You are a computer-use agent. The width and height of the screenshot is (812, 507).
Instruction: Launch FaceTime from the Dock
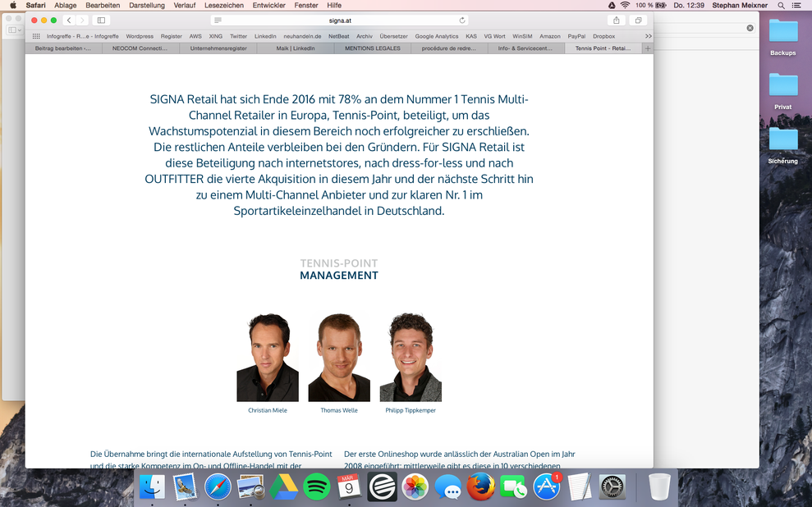[x=514, y=486]
